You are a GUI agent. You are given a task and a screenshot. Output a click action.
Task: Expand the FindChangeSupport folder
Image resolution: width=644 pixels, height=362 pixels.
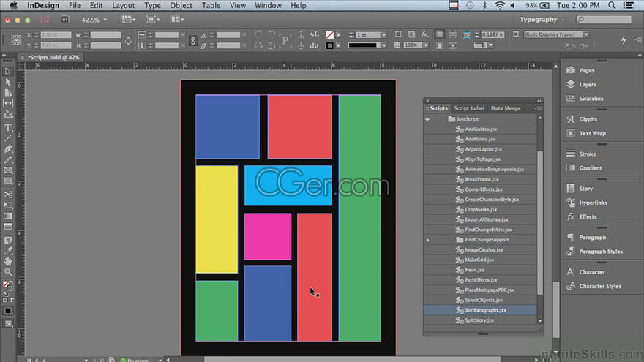pyautogui.click(x=427, y=240)
